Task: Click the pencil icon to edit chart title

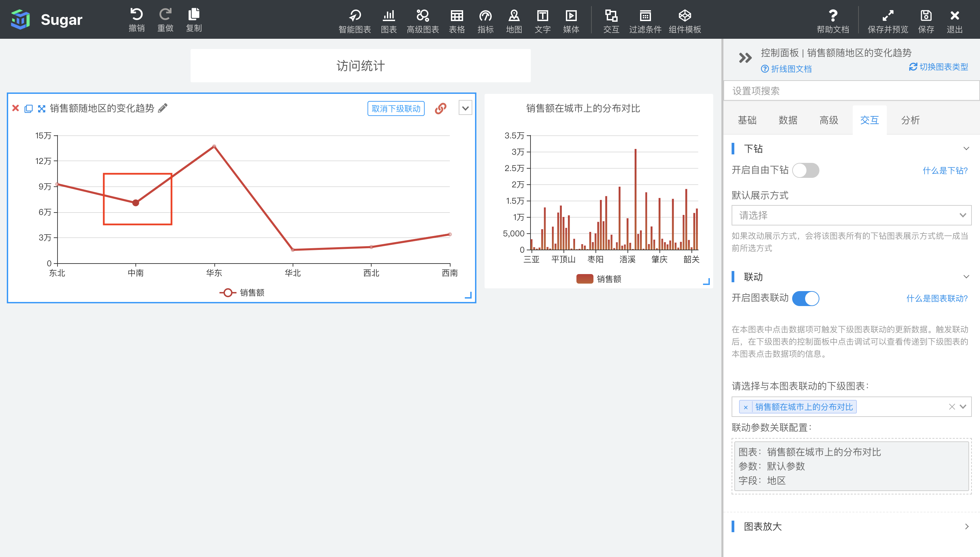Action: tap(163, 108)
